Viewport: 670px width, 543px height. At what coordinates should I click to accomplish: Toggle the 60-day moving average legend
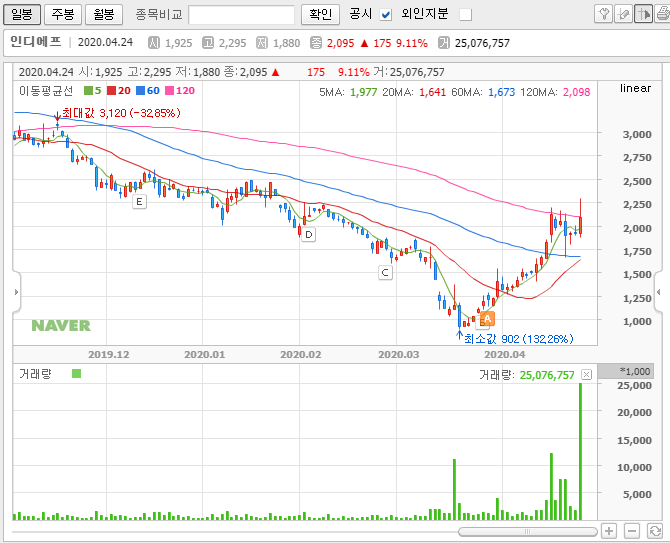pos(148,91)
